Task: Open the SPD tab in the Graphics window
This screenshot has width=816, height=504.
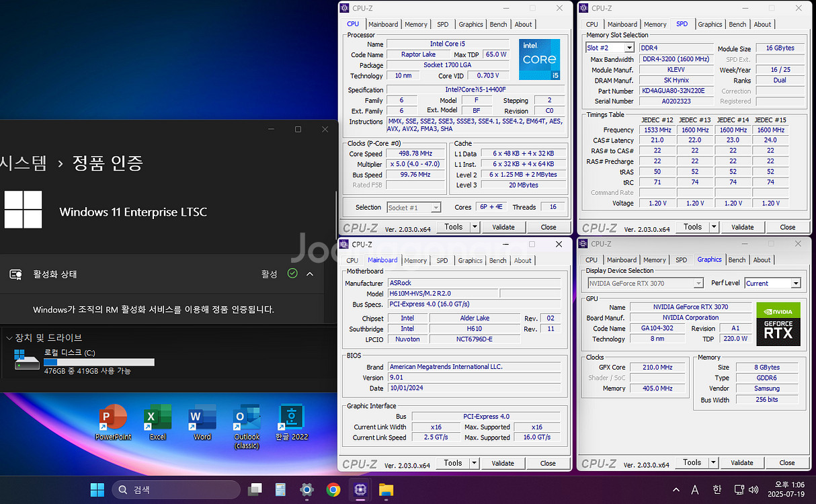Action: tap(681, 259)
